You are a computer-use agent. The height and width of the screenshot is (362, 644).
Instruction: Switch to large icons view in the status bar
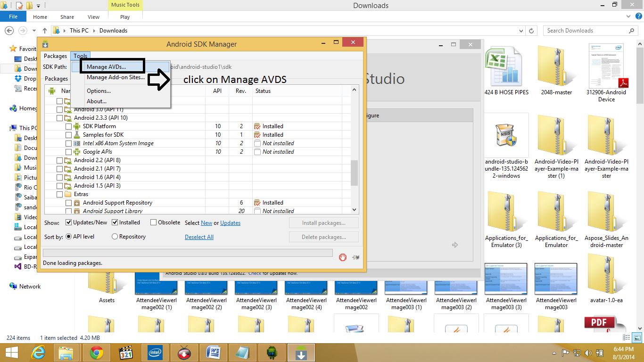pos(637,337)
